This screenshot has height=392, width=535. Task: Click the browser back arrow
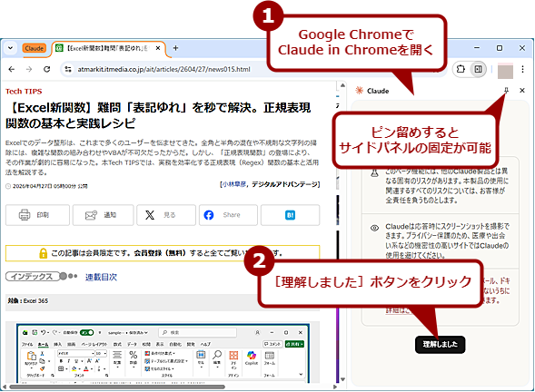tap(12, 69)
